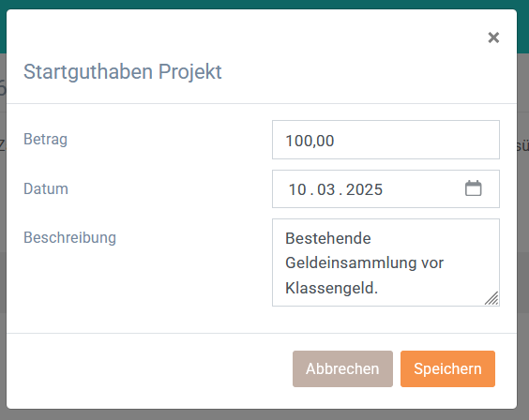Screen dimensions: 529x420
Task: Place cursor at the word Klassengeld
Action: click(331, 288)
